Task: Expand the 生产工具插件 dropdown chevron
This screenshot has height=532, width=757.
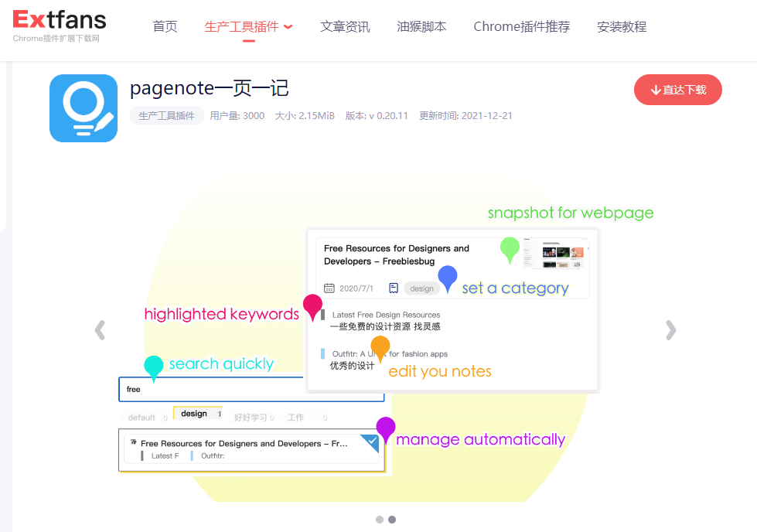Action: (x=288, y=27)
